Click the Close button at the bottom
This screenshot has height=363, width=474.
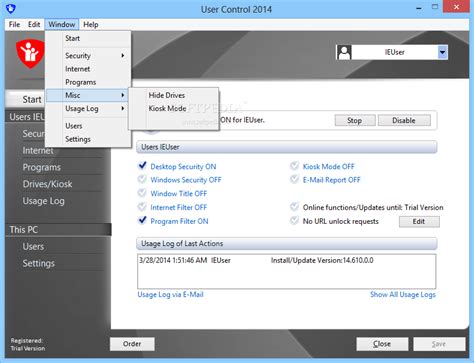[x=382, y=344]
